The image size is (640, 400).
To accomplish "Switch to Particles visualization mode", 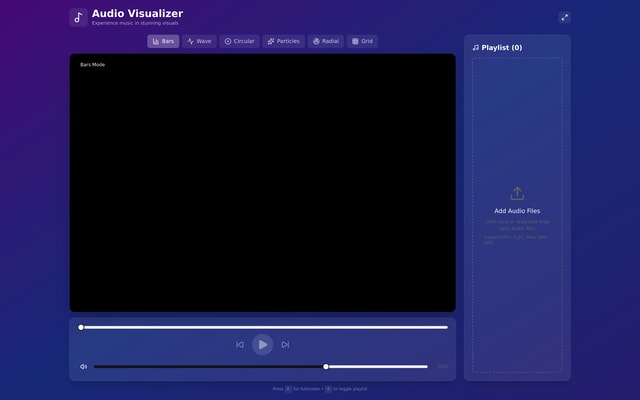I will [283, 41].
